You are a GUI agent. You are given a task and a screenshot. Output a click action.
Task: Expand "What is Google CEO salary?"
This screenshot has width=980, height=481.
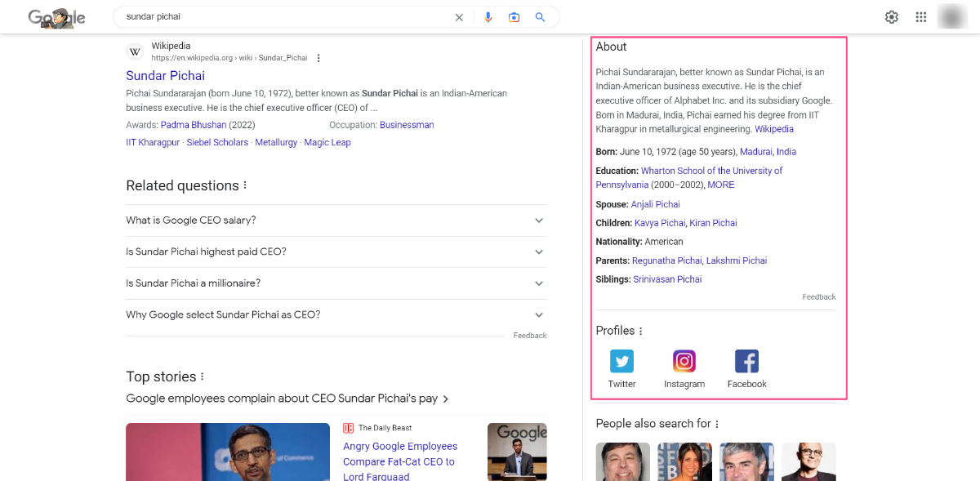[336, 220]
